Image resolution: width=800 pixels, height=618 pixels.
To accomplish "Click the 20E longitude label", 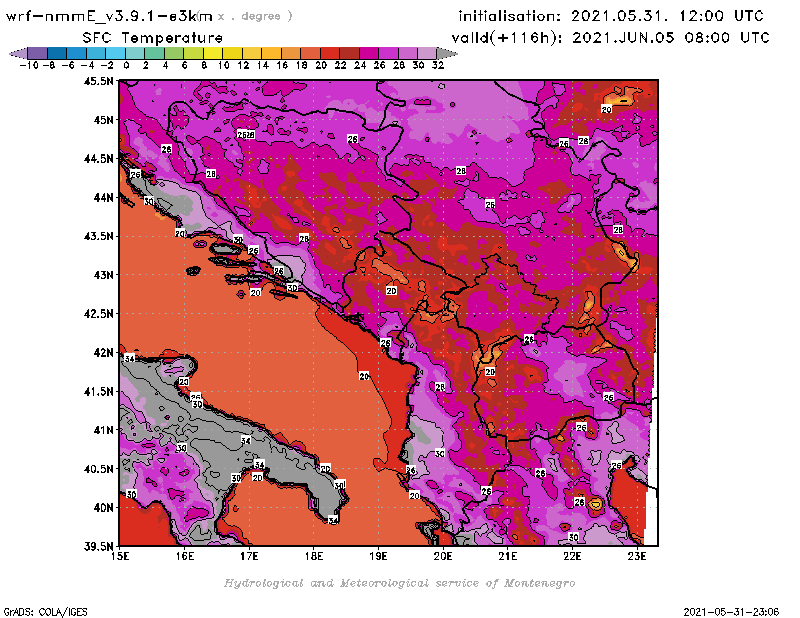I will tap(443, 556).
